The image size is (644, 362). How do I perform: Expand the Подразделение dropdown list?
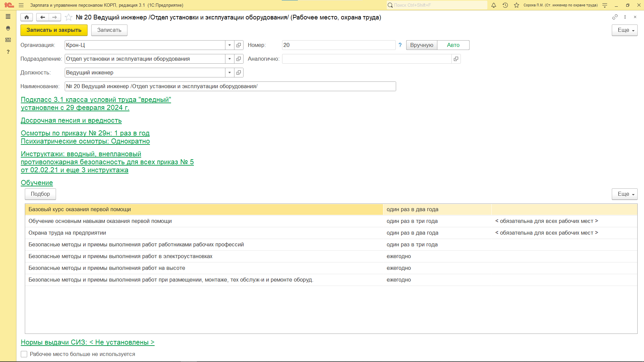[x=229, y=59]
